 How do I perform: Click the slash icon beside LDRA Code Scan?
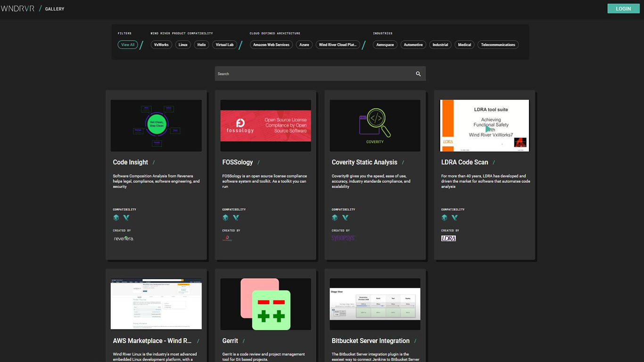494,162
